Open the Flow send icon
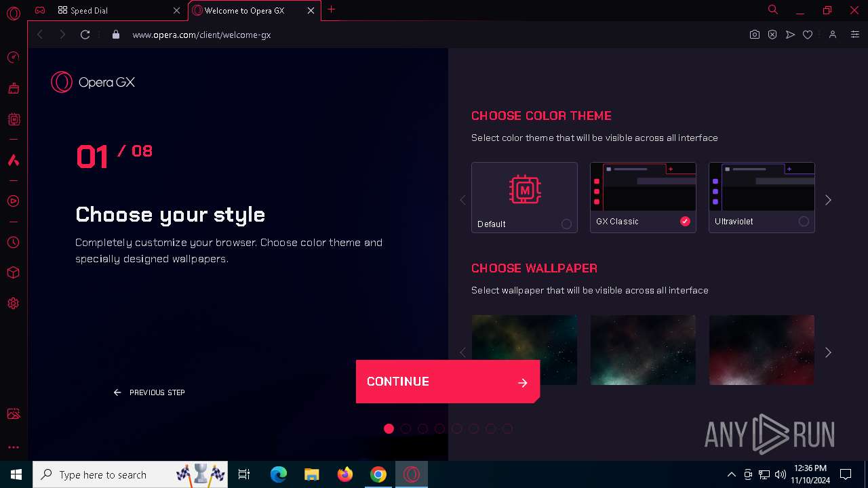868x488 pixels. pos(790,35)
